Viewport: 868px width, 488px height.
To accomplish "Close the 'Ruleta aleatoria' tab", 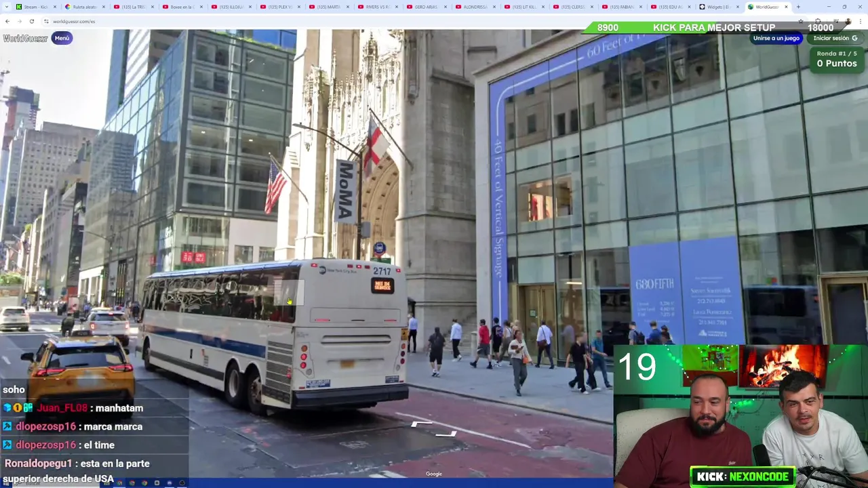I will [103, 7].
